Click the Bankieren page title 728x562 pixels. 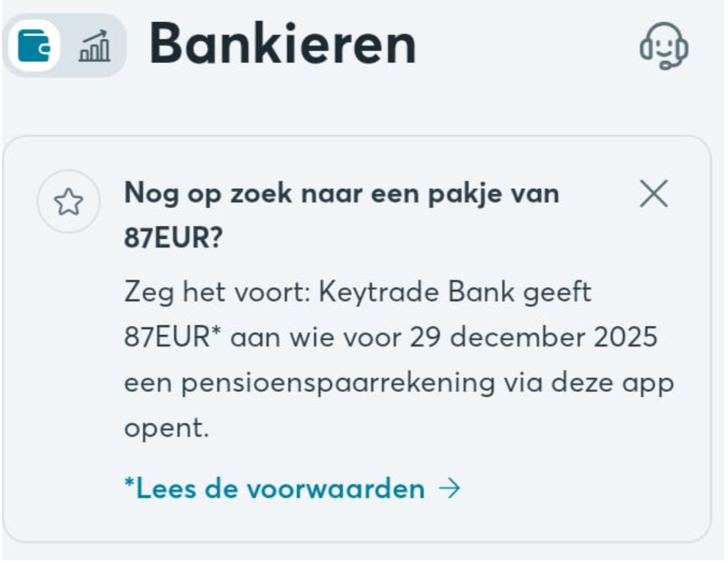(x=283, y=44)
